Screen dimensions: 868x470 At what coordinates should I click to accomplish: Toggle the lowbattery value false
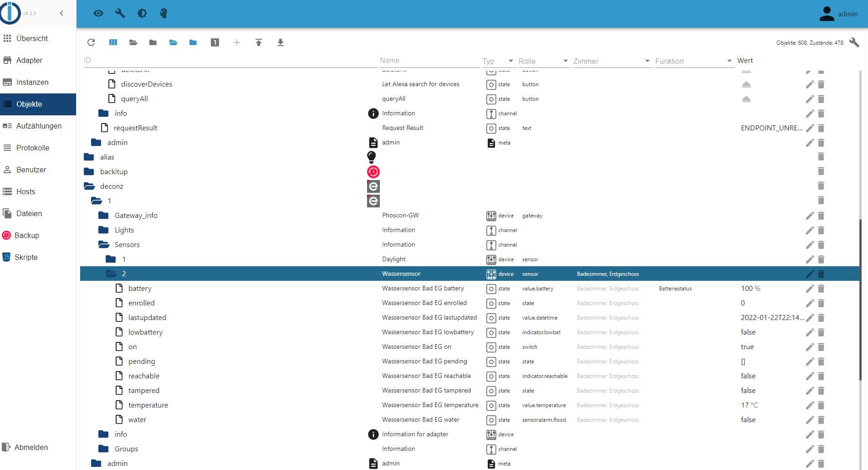coord(748,332)
